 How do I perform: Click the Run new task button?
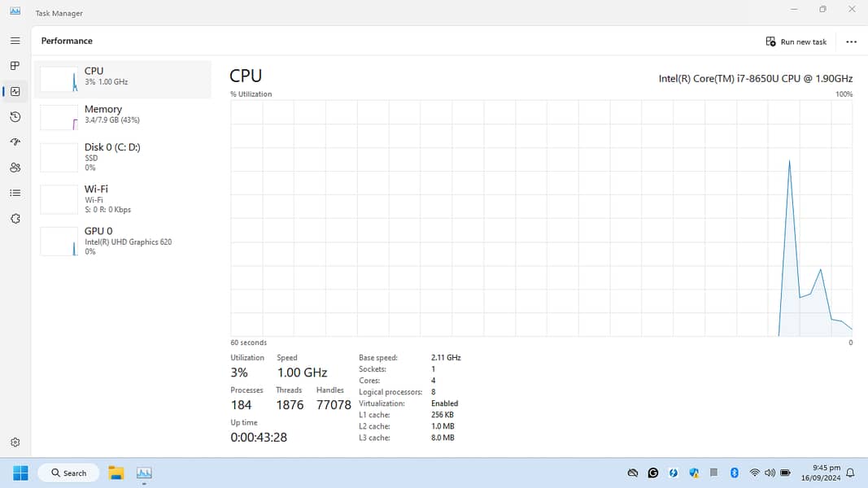(x=796, y=41)
